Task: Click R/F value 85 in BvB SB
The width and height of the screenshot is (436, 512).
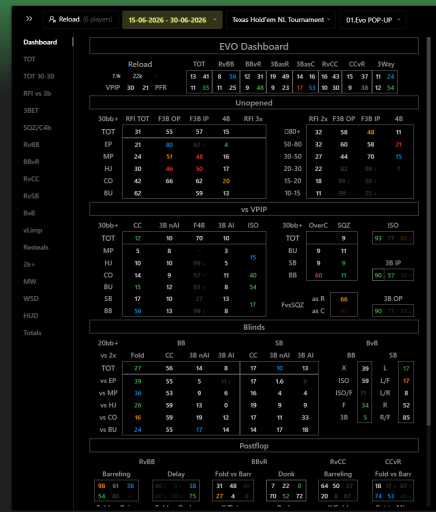Action: [406, 417]
